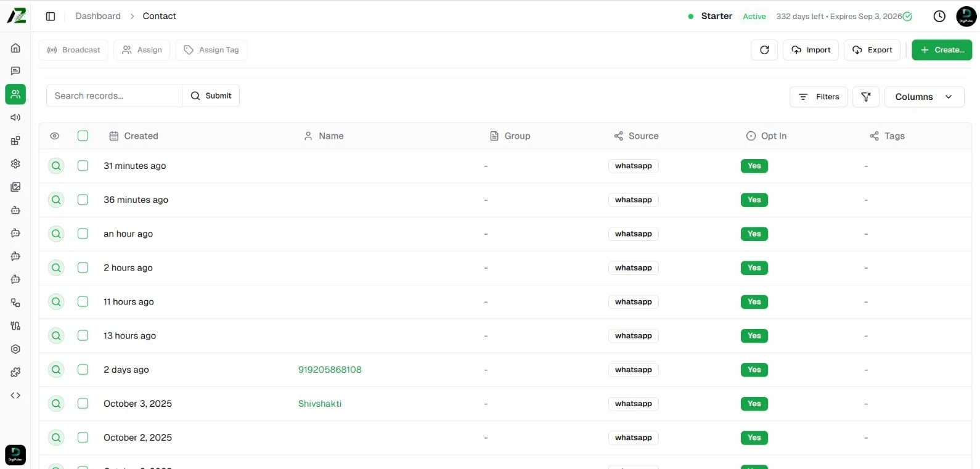Tick the select-all checkbox in the table header
Image resolution: width=980 pixels, height=469 pixels.
(x=83, y=136)
